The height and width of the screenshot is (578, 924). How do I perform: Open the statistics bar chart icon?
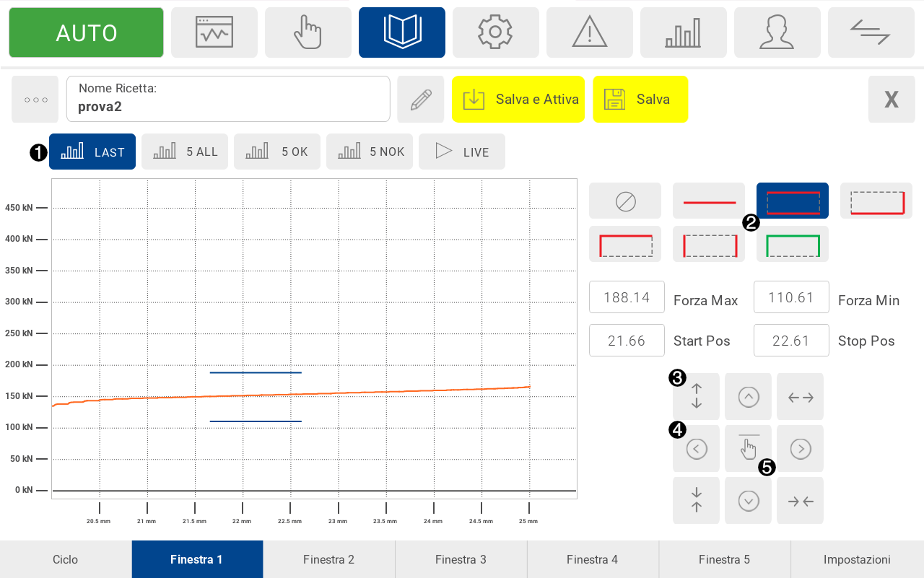click(x=683, y=32)
